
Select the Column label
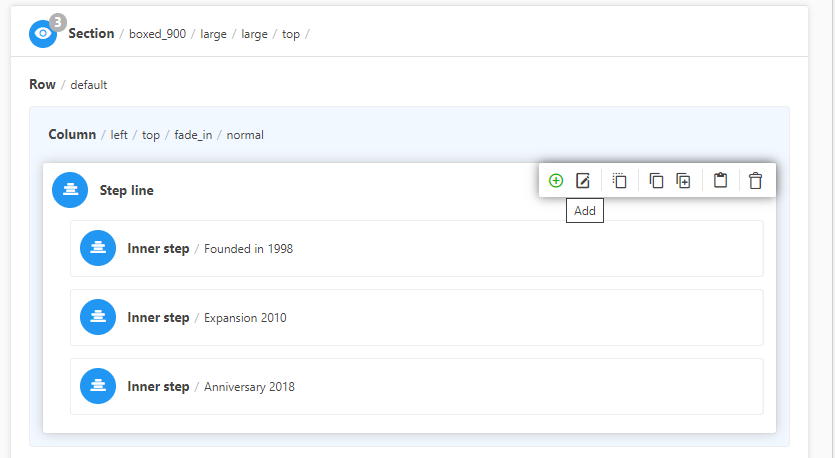[x=72, y=135]
